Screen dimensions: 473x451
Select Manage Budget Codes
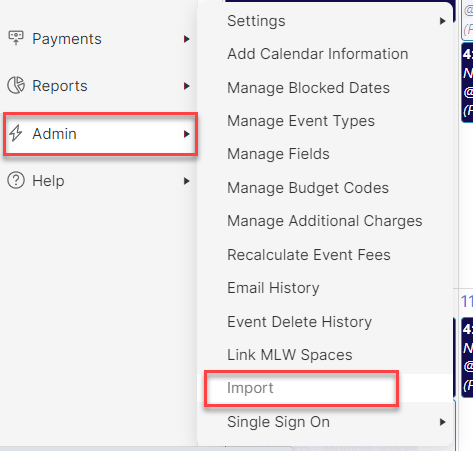[308, 188]
